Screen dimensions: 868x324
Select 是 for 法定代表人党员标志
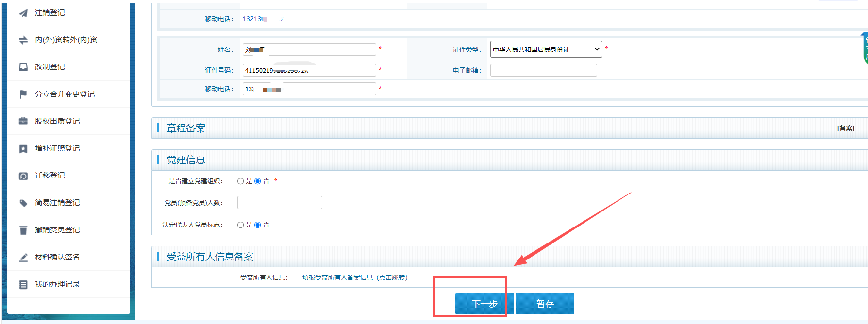click(x=240, y=225)
